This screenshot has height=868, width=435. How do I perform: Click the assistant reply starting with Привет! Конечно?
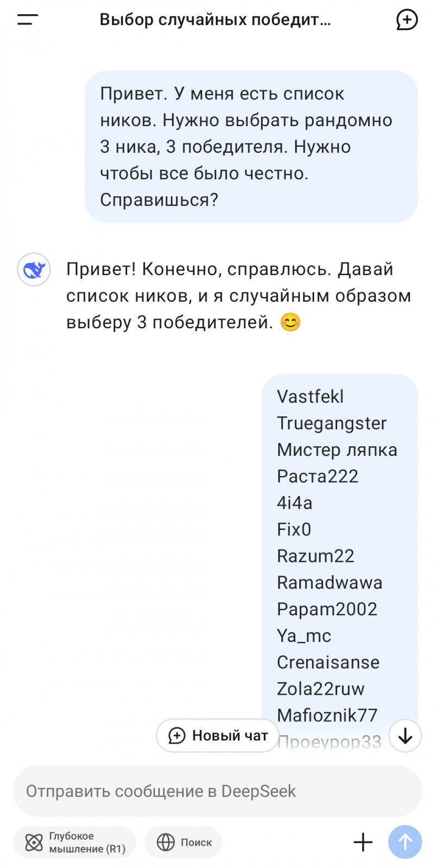pyautogui.click(x=238, y=296)
